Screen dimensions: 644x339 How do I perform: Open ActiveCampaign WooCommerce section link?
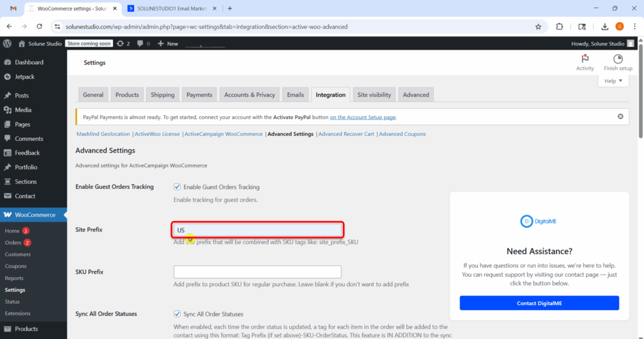(223, 134)
